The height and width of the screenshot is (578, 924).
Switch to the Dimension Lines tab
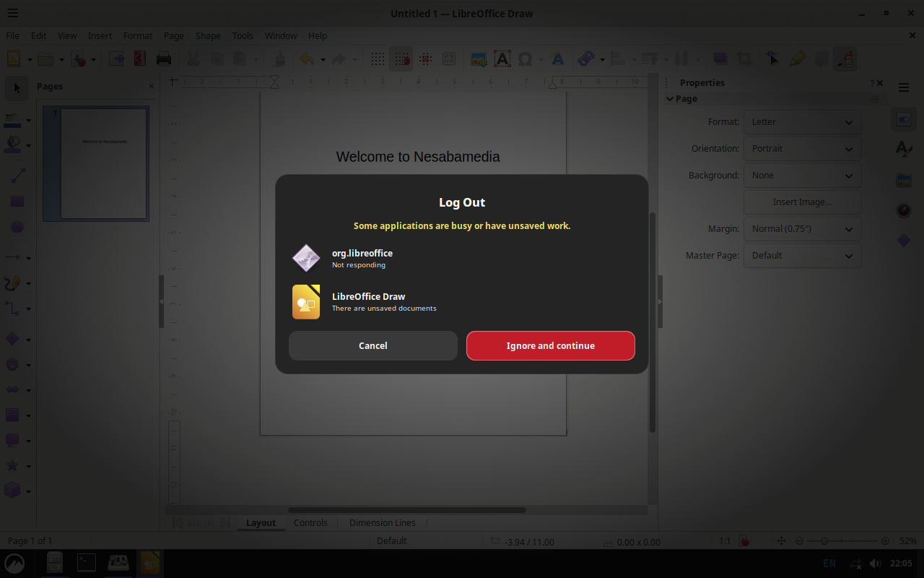[x=382, y=522]
